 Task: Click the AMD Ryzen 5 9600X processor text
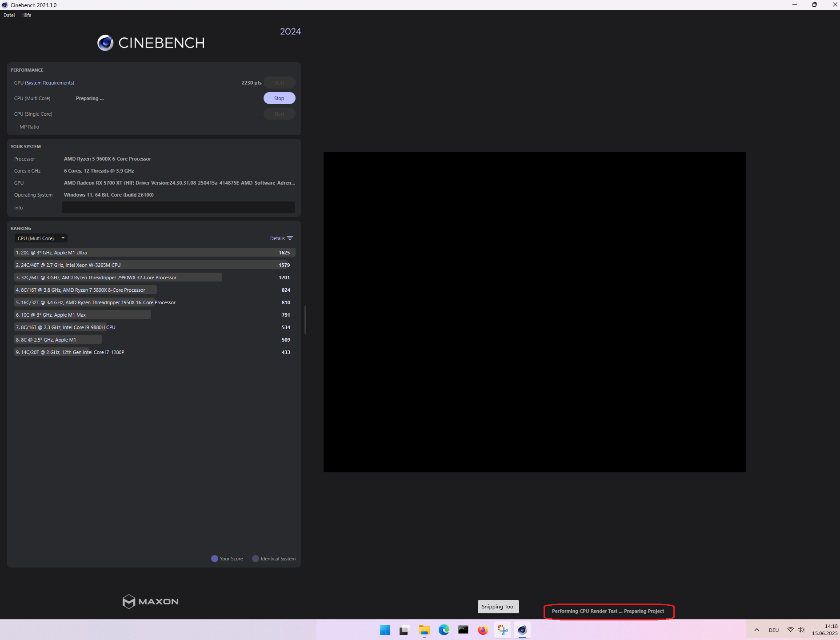coord(108,159)
